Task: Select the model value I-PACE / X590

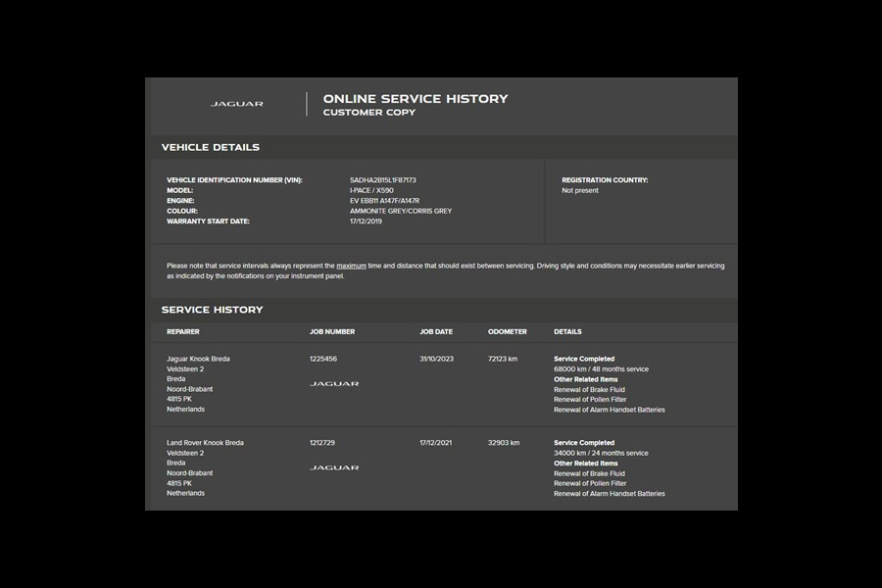Action: (371, 191)
